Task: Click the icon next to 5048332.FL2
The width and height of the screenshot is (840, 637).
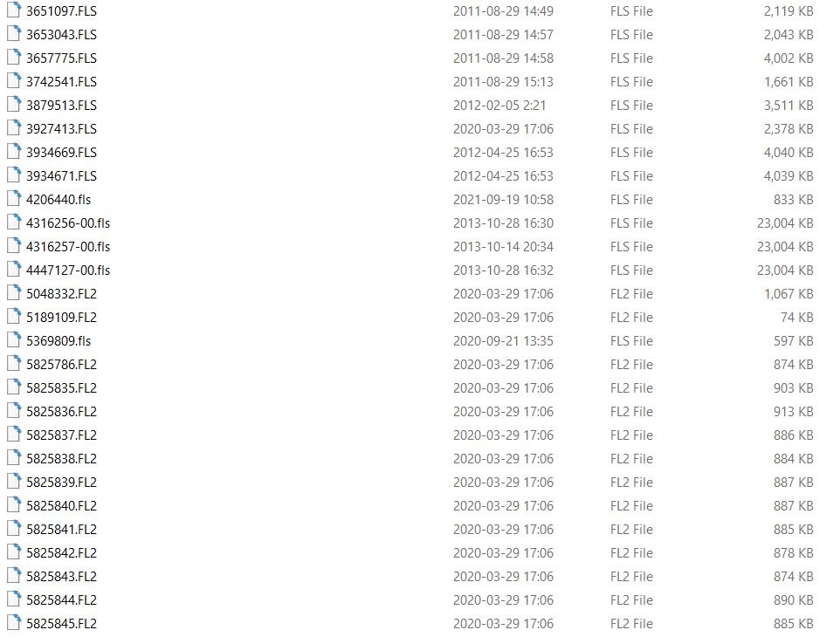Action: click(x=14, y=293)
